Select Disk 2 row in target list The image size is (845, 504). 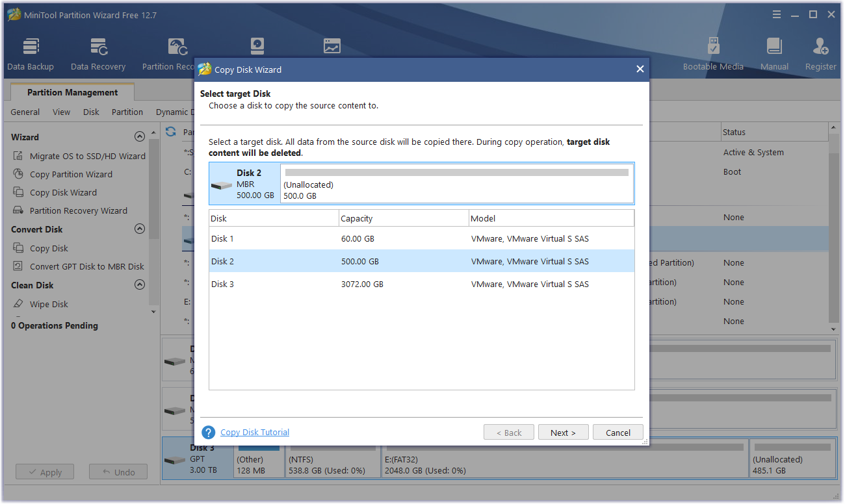tap(421, 261)
